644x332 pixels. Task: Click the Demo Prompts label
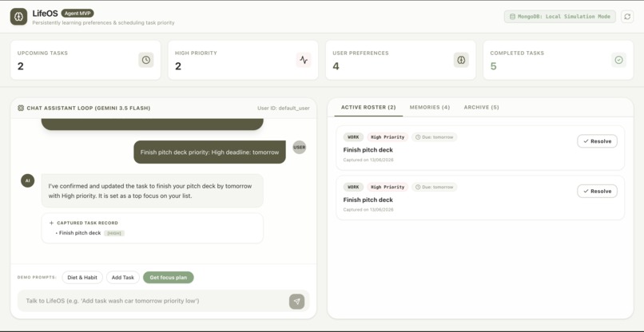coord(37,278)
